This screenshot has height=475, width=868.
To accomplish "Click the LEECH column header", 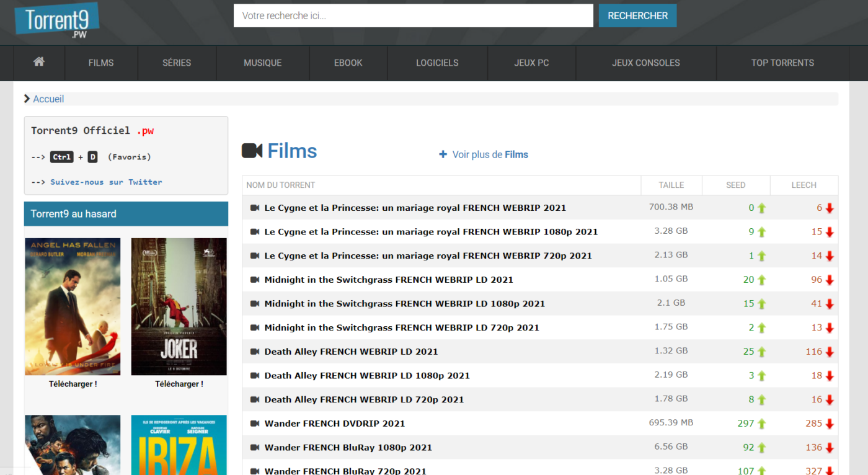I will 804,185.
